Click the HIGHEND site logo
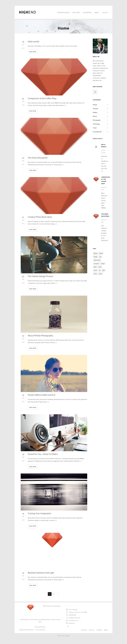Screen dimensions: 127x644 pos(27,12)
